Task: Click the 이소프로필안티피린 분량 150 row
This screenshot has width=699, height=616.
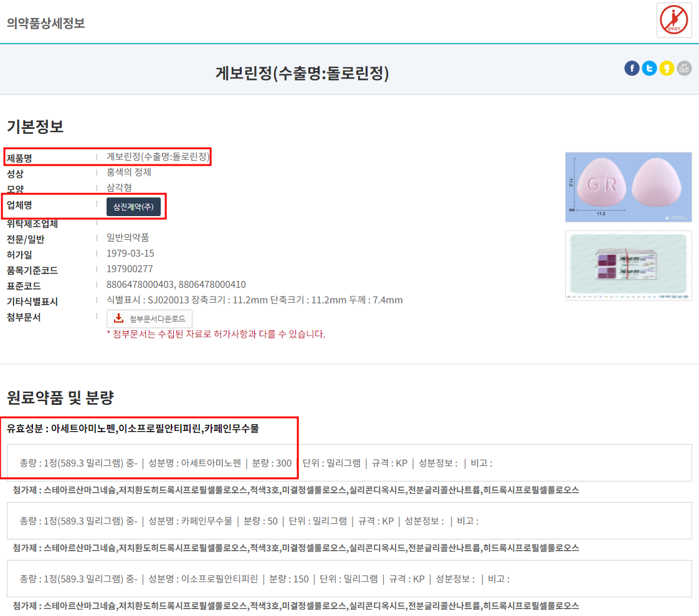Action: click(349, 579)
